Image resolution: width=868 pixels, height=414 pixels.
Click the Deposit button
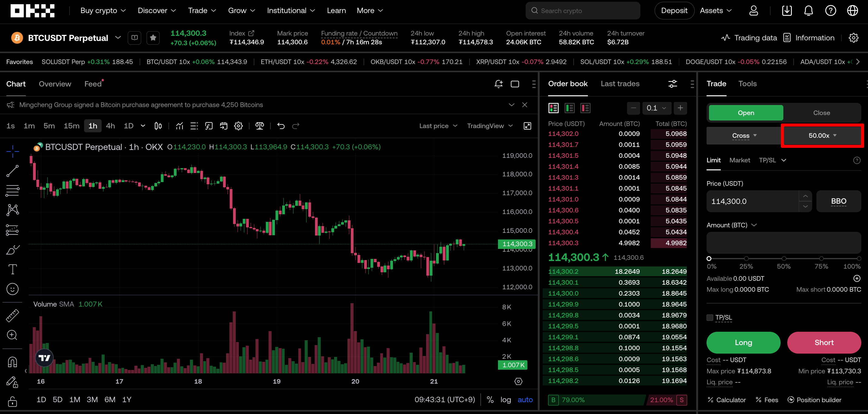point(674,10)
